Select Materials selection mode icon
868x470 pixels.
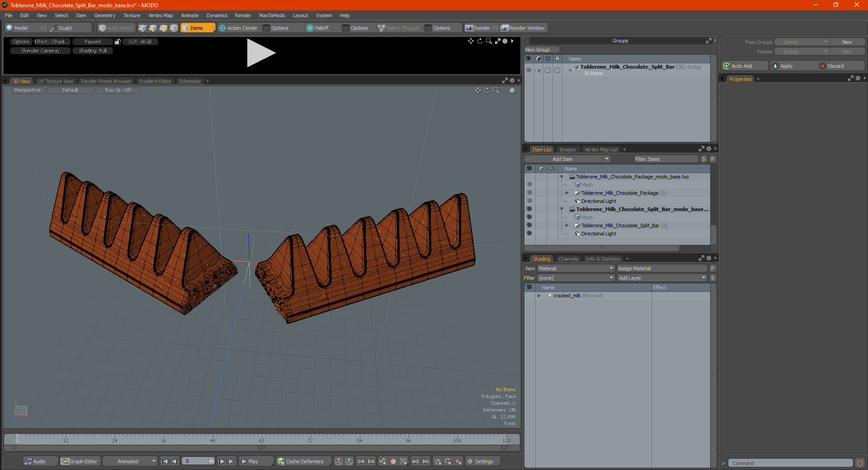[x=174, y=28]
